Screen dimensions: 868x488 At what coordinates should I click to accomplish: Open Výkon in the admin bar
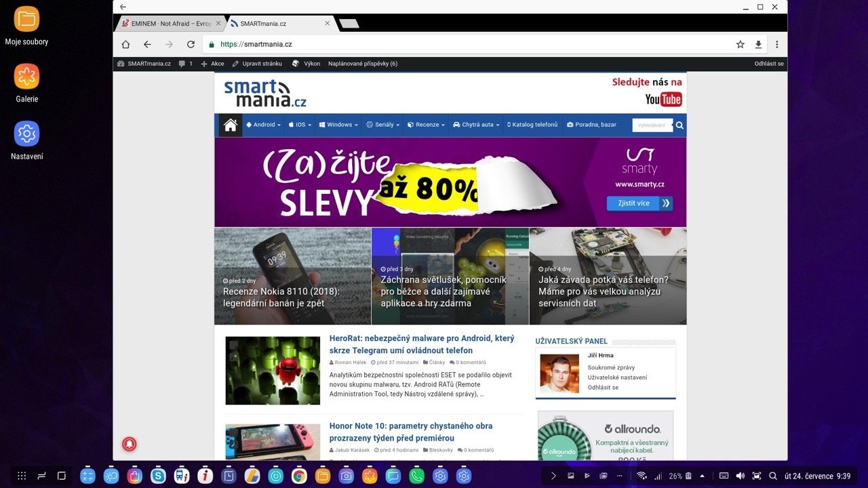(307, 64)
